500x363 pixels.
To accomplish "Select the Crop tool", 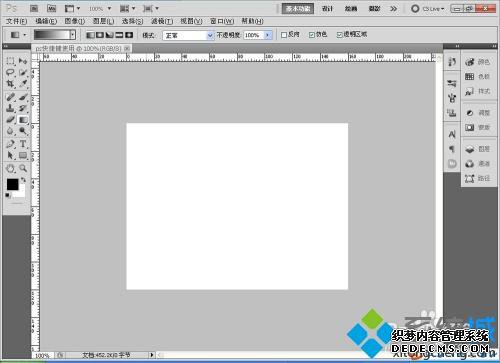I will 10,83.
